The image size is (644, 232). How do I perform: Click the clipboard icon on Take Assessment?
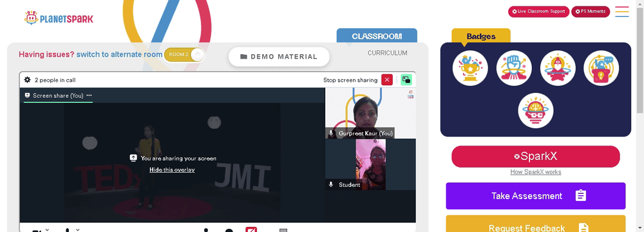point(580,195)
